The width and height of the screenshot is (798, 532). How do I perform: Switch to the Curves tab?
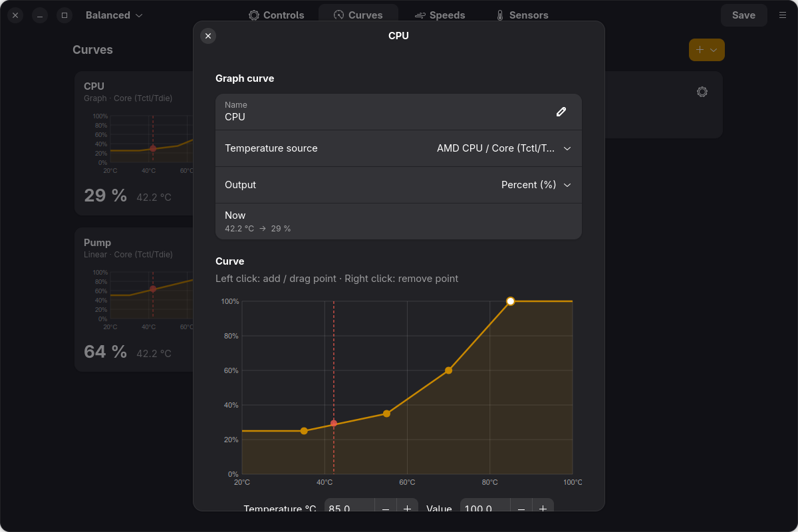[x=358, y=15]
